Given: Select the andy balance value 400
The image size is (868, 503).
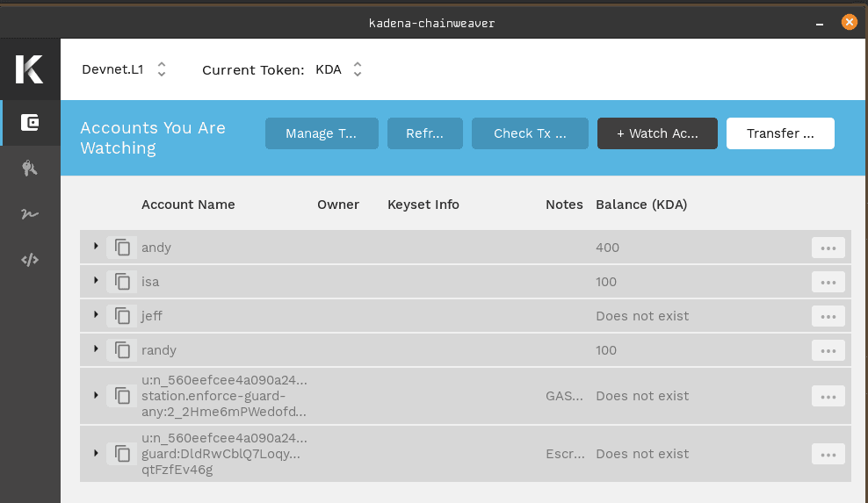Looking at the screenshot, I should coord(607,248).
